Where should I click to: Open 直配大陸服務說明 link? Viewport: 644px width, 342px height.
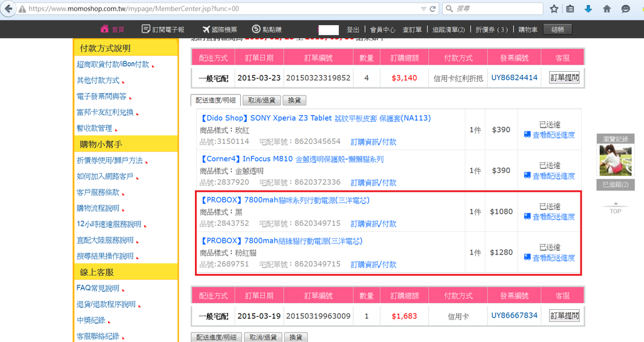tap(105, 241)
